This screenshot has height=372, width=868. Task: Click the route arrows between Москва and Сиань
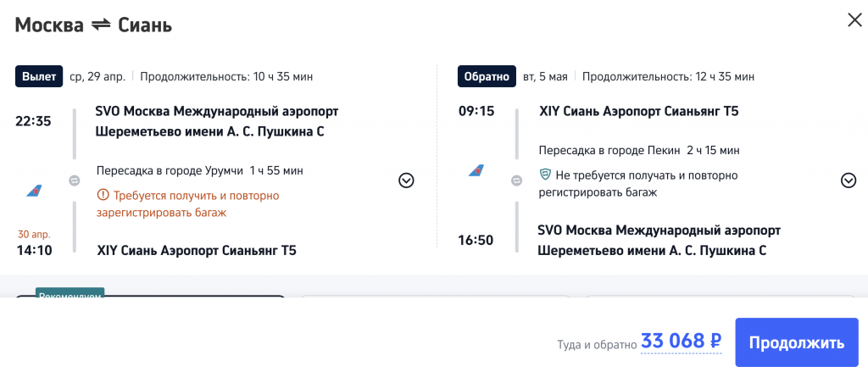(x=101, y=25)
